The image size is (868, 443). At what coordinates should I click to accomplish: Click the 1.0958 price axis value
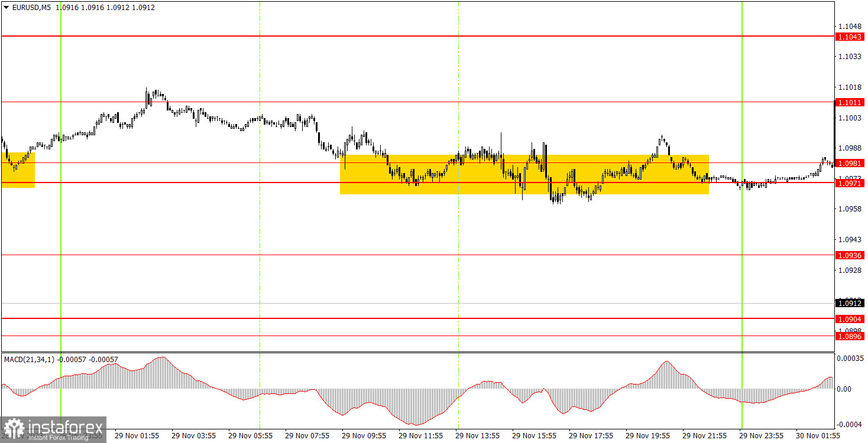click(849, 209)
